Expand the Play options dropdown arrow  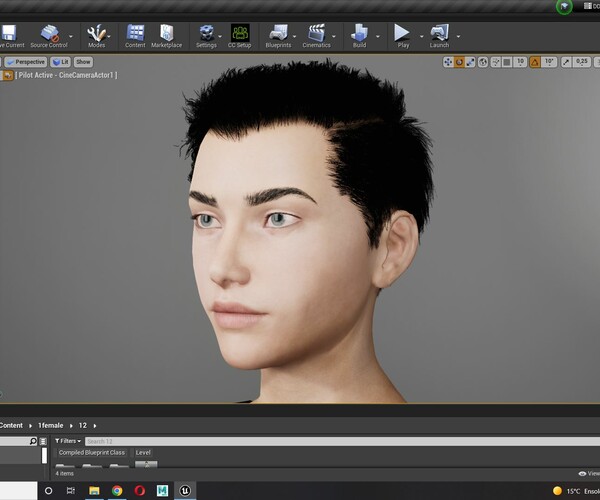(422, 36)
